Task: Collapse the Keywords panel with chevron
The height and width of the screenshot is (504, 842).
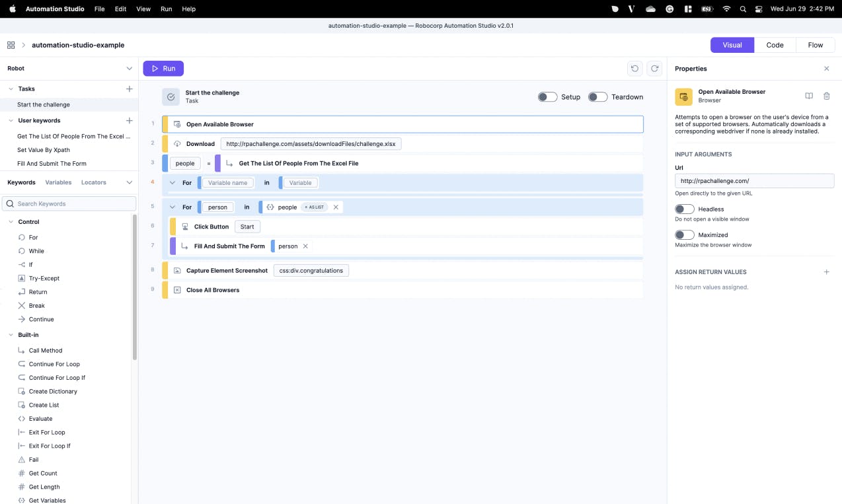Action: click(x=129, y=182)
